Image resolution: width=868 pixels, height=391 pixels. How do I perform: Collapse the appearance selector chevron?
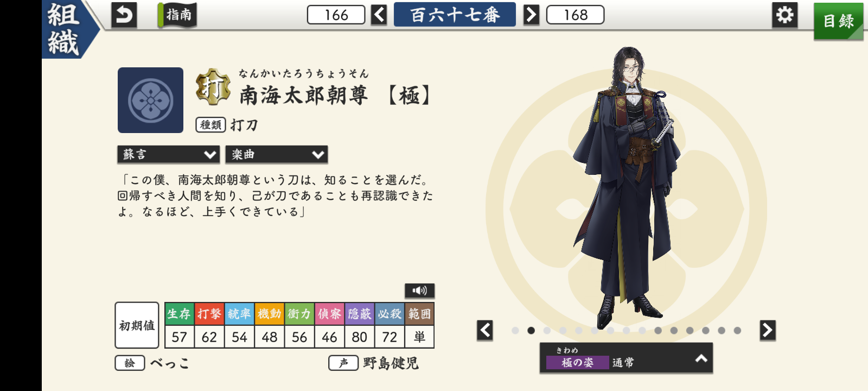tap(701, 358)
